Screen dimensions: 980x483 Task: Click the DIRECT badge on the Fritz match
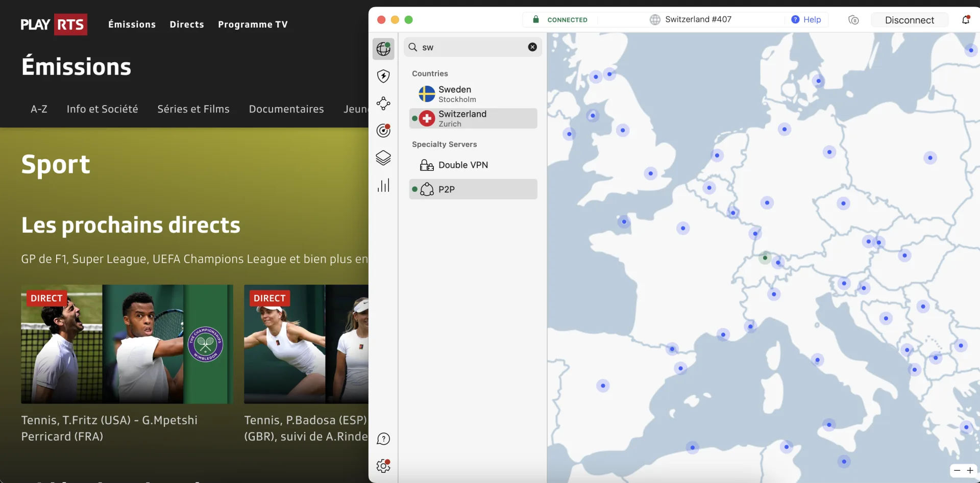point(46,298)
